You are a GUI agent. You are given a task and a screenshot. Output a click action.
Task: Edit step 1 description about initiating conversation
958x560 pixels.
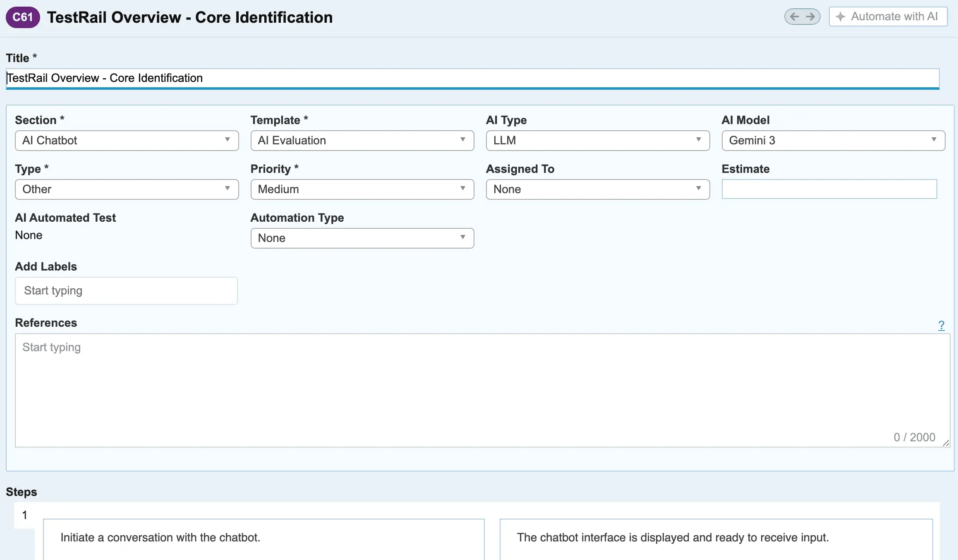point(263,539)
